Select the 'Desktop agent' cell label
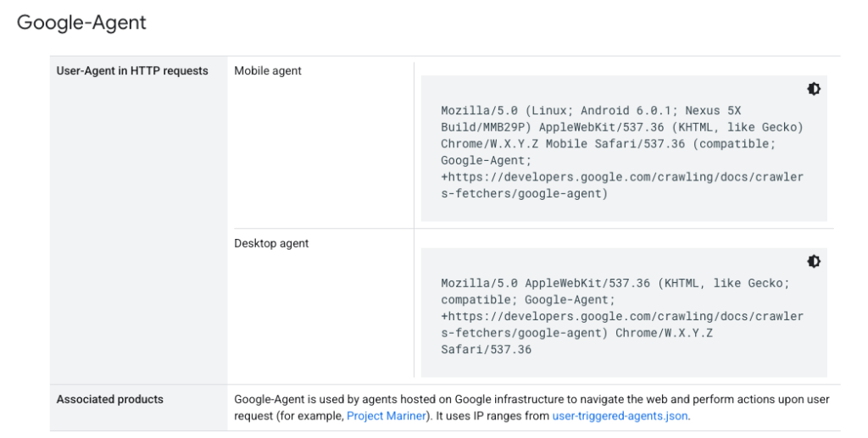Image resolution: width=868 pixels, height=438 pixels. [x=271, y=243]
